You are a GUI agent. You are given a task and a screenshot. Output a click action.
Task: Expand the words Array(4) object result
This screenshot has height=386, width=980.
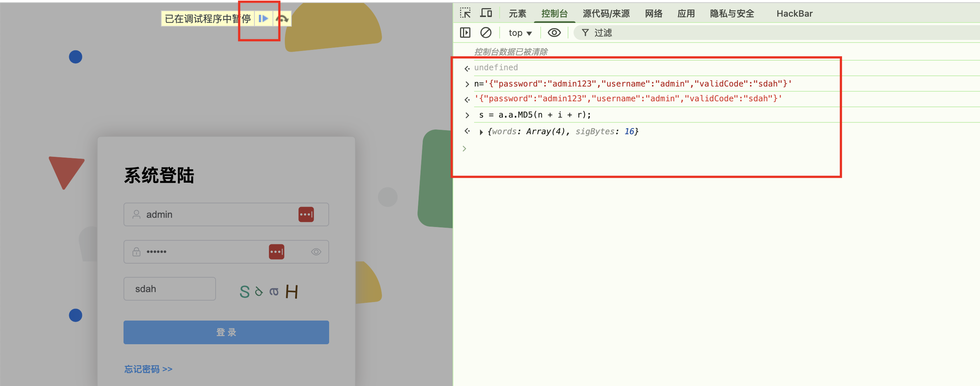pos(481,132)
